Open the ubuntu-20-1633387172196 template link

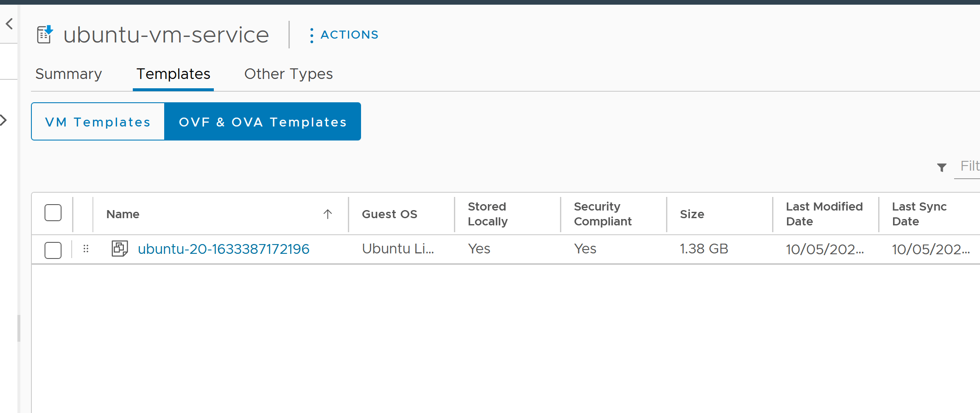(x=224, y=249)
